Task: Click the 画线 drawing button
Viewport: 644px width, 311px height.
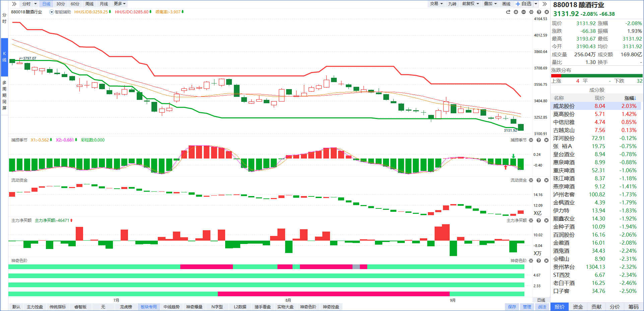Action: pyautogui.click(x=506, y=4)
